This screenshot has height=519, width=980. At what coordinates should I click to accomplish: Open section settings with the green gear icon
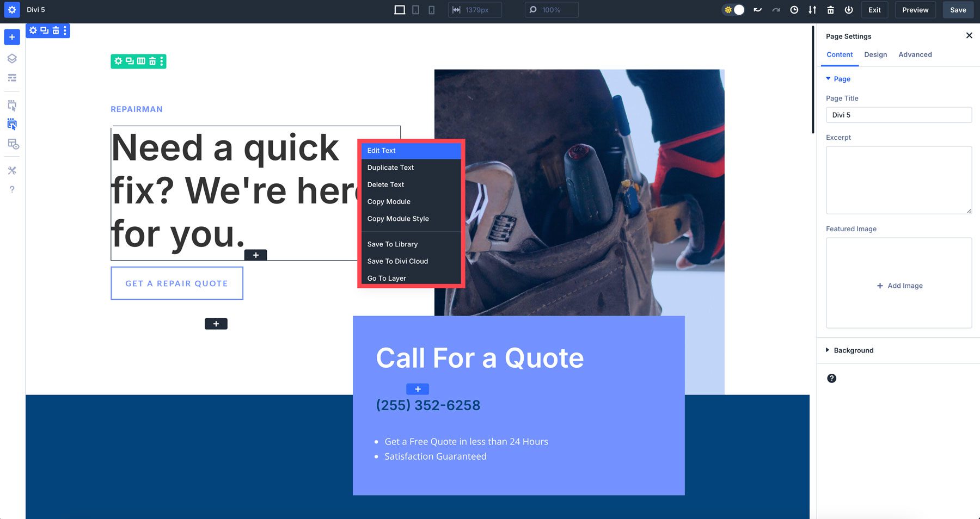[118, 61]
